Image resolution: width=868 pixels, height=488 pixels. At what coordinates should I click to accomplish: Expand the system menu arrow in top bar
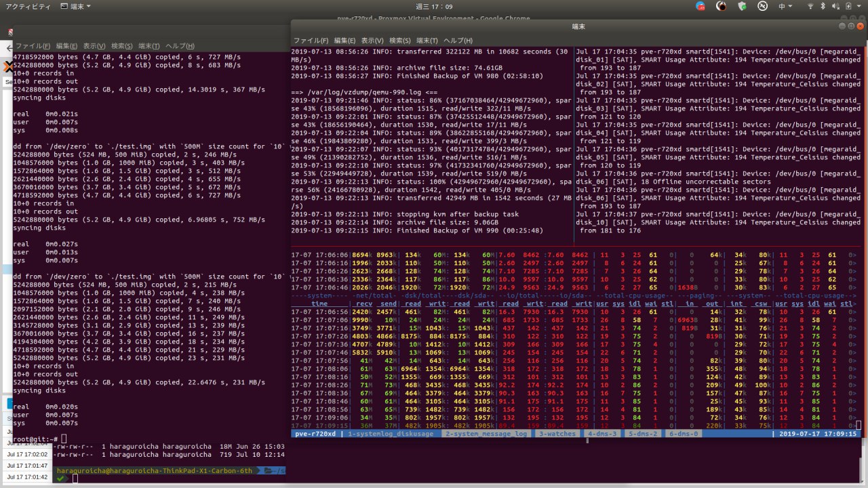858,6
